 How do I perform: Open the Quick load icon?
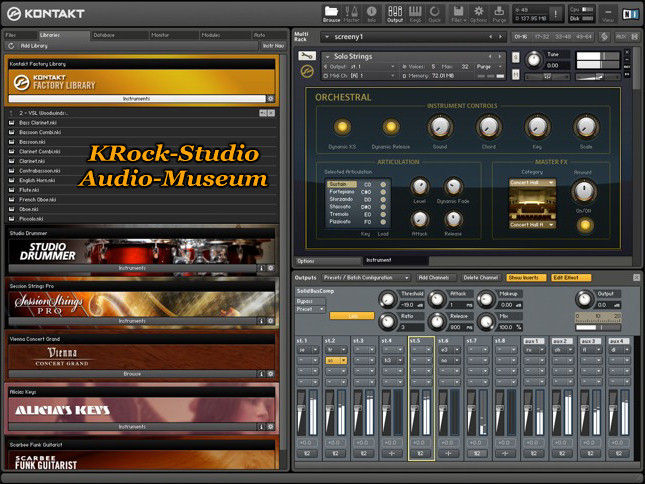(434, 14)
